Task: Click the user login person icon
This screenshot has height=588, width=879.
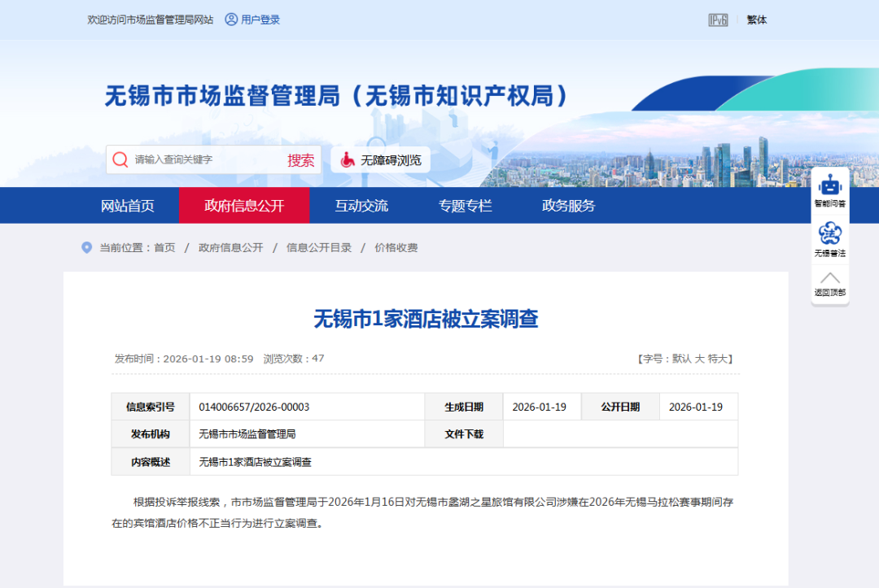Action: [231, 20]
